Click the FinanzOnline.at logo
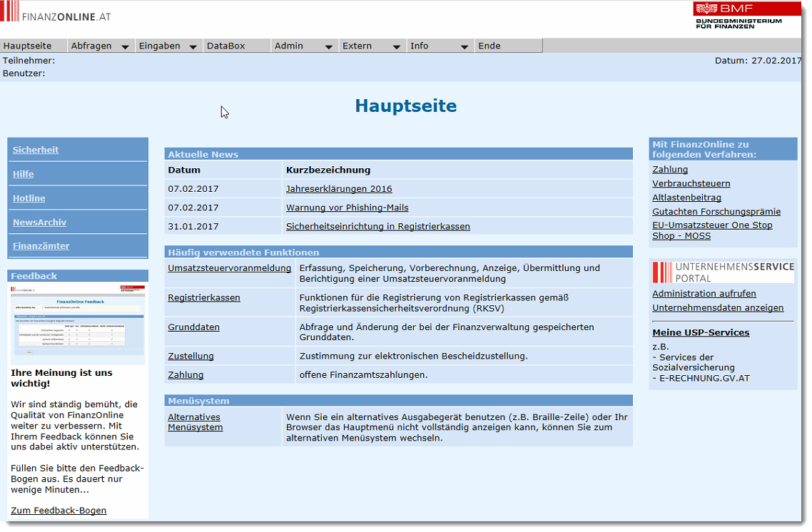Screen dimensions: 812x532 point(56,15)
